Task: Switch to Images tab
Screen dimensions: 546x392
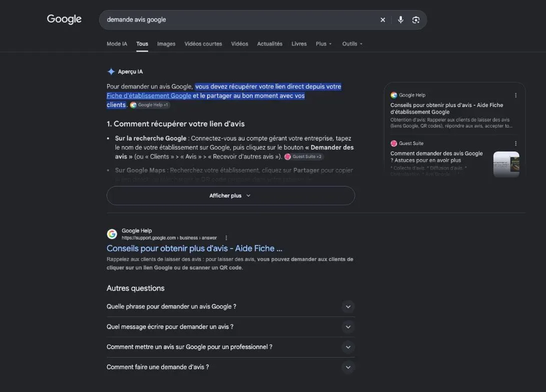Action: pos(166,44)
